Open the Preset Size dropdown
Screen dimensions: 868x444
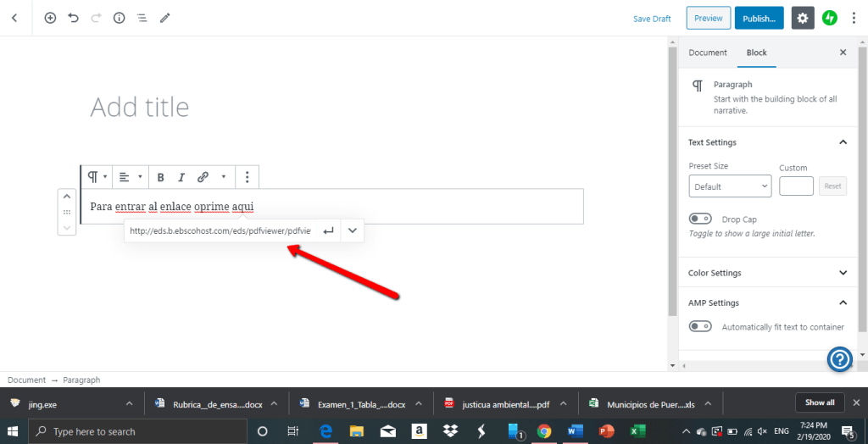pyautogui.click(x=729, y=186)
